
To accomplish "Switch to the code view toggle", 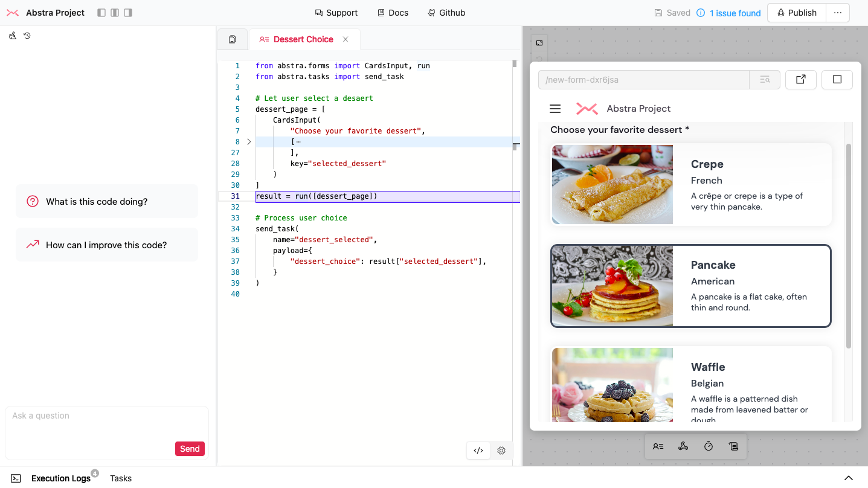I will click(478, 450).
